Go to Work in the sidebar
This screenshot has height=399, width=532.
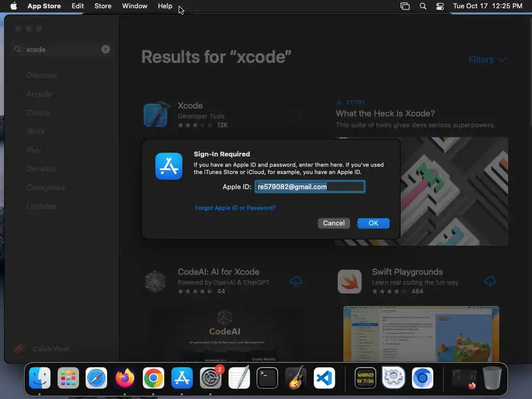[x=36, y=131]
